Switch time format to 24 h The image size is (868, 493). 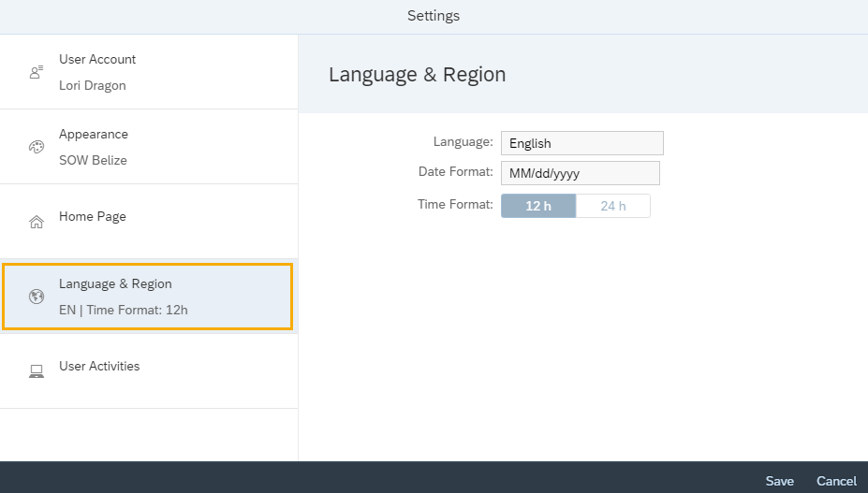(x=612, y=206)
